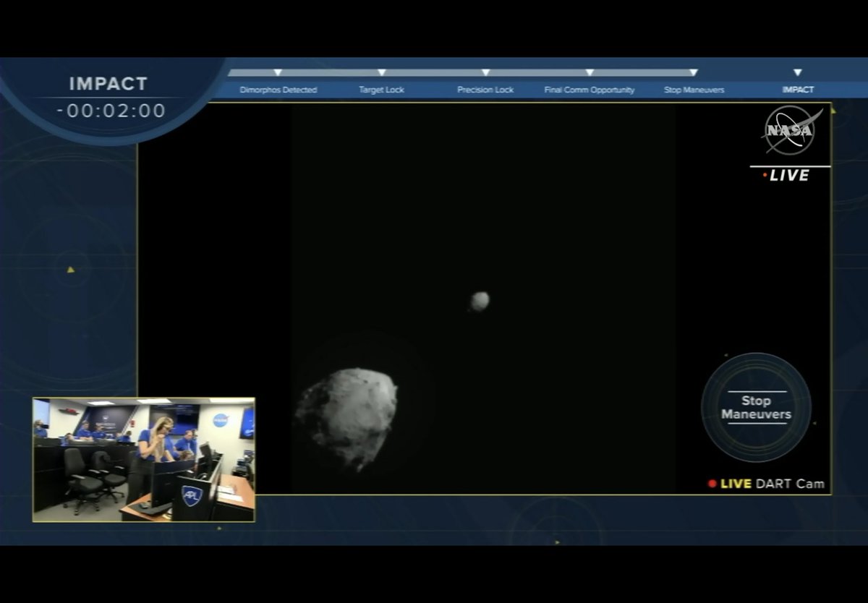868x603 pixels.
Task: Click the Dimorphos Detected timeline marker
Action: click(x=278, y=72)
